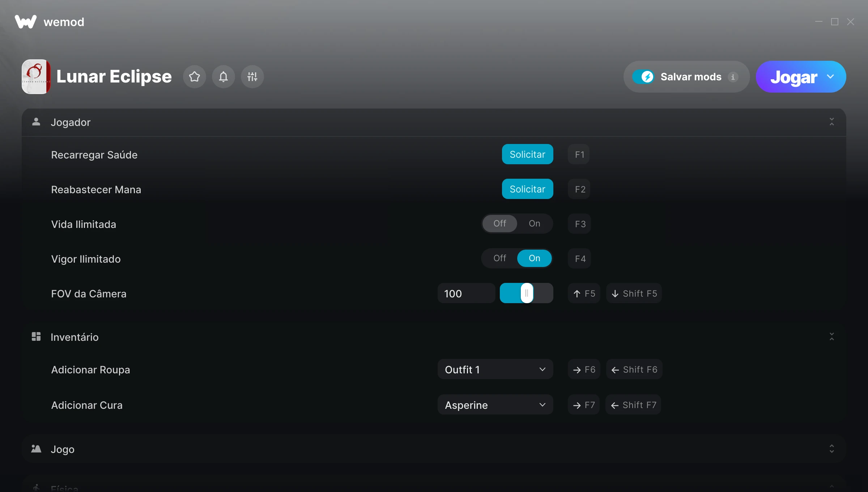
Task: Open the notifications bell icon
Action: 224,77
